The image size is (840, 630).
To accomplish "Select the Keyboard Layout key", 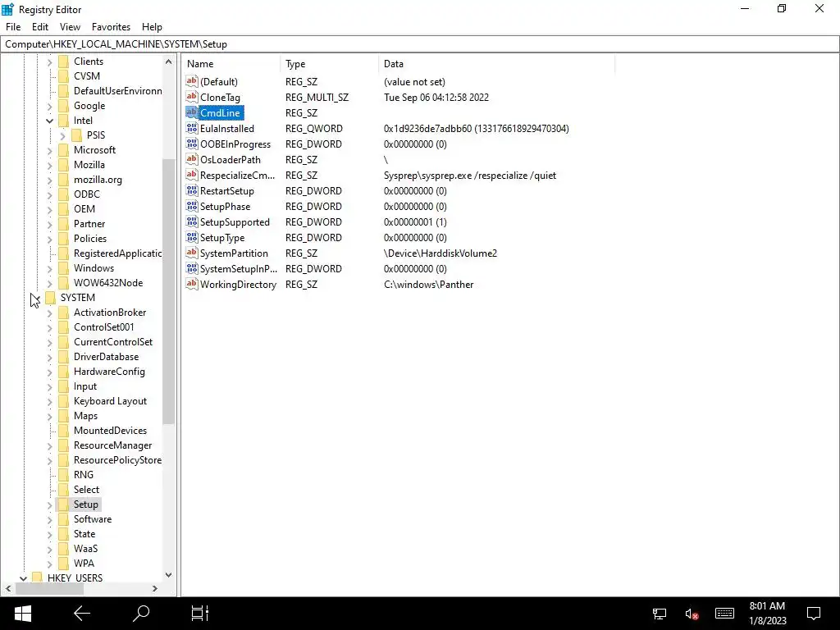I will [x=111, y=400].
